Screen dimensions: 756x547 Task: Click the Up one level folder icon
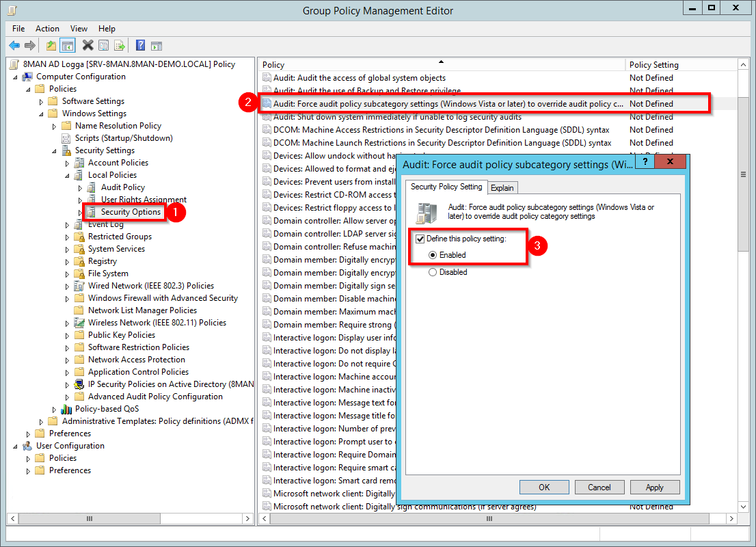coord(51,46)
